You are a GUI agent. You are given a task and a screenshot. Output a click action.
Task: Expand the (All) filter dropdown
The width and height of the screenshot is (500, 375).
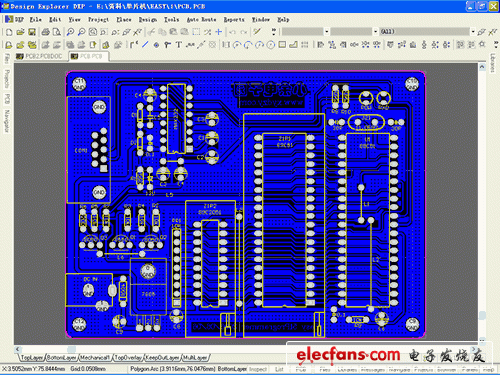pyautogui.click(x=473, y=32)
